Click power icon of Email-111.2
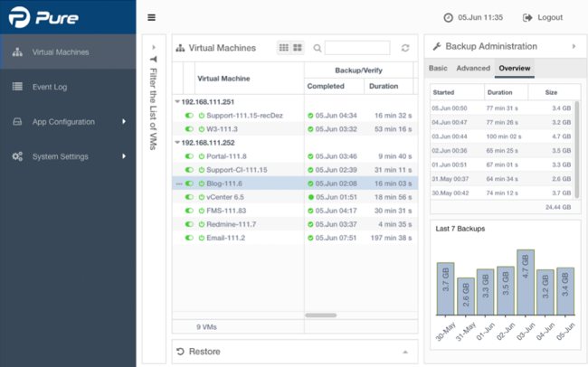588x367 pixels. coord(202,238)
